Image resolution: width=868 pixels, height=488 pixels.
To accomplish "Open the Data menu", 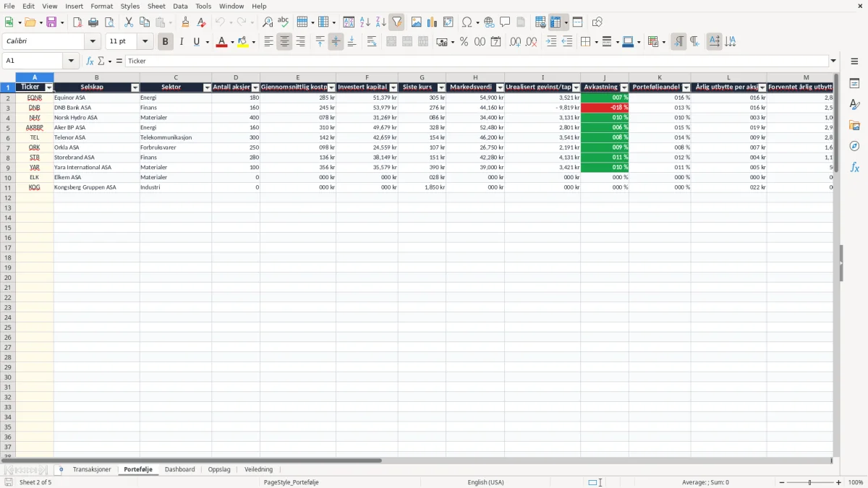I will pyautogui.click(x=180, y=6).
